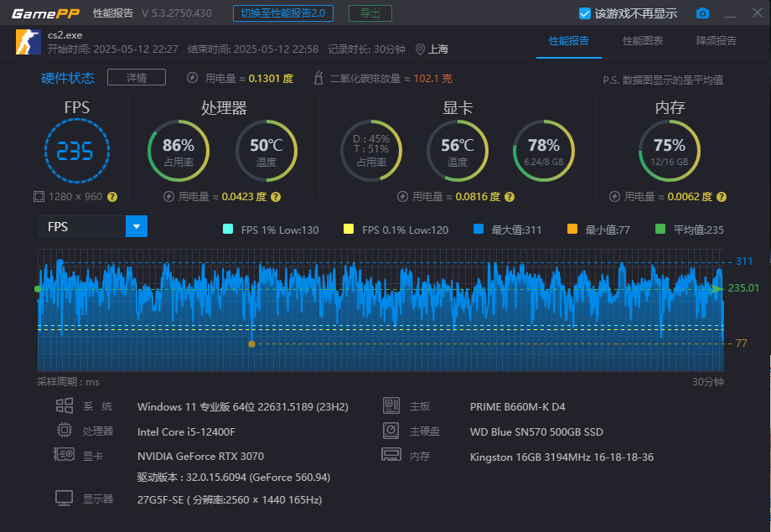This screenshot has width=771, height=532.
Task: Click help icon next to graphics card power usage
Action: point(509,197)
